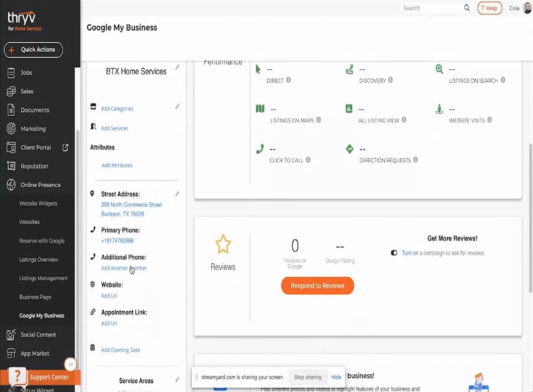The height and width of the screenshot is (392, 533).
Task: Click Add Url under Website
Action: click(x=109, y=296)
